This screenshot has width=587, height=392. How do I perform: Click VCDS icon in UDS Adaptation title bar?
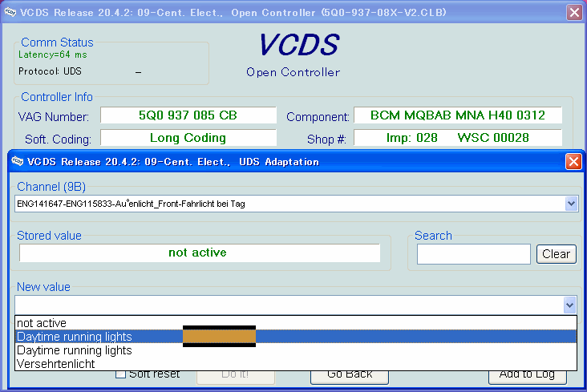17,161
